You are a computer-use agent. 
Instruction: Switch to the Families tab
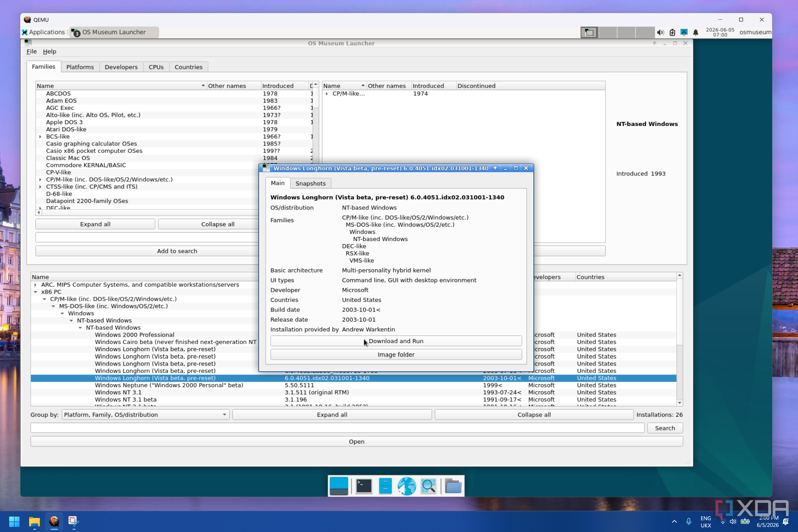tap(43, 66)
